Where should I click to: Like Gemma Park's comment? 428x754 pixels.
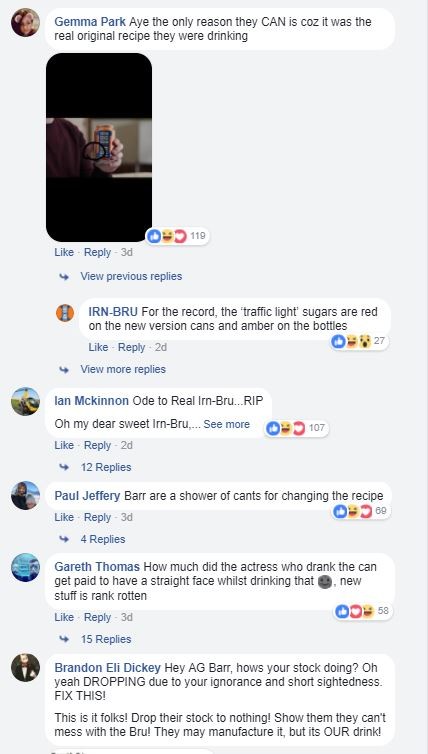point(64,252)
